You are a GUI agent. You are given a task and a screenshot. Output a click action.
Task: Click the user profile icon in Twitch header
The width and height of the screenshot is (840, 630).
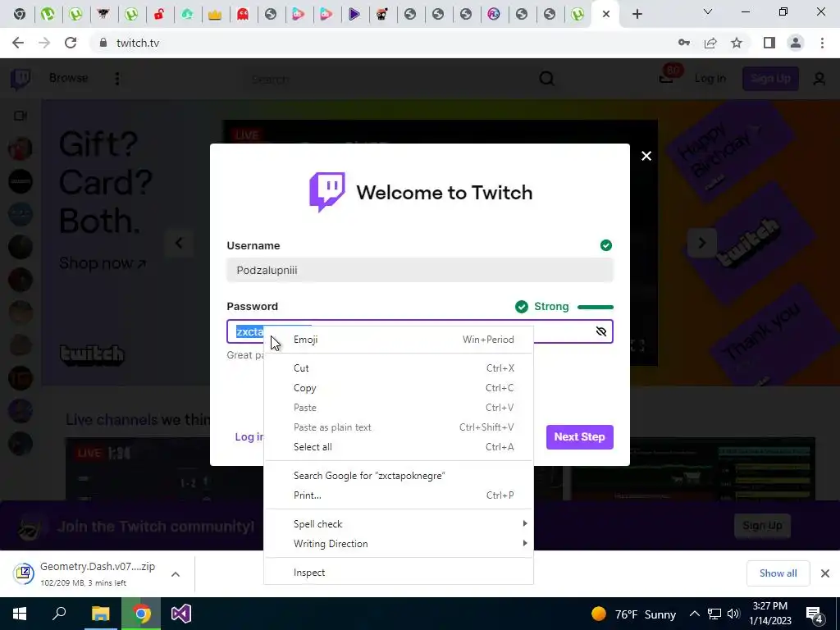pyautogui.click(x=819, y=79)
